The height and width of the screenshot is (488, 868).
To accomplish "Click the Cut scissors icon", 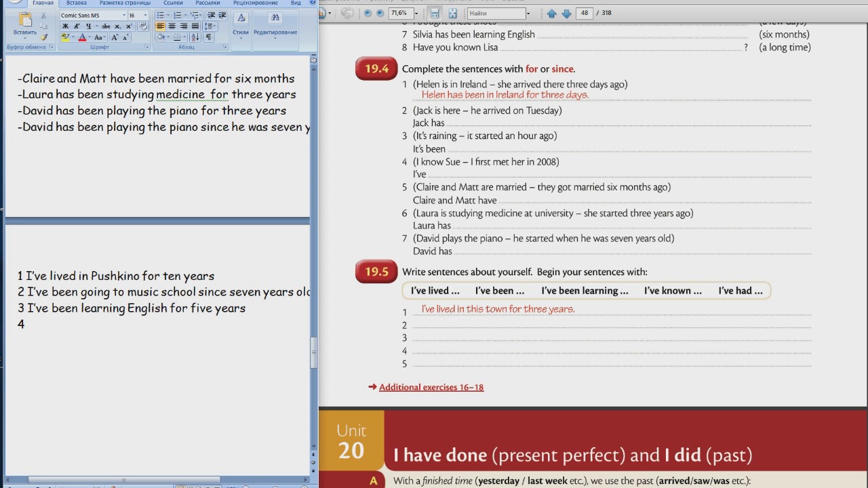I will (43, 16).
